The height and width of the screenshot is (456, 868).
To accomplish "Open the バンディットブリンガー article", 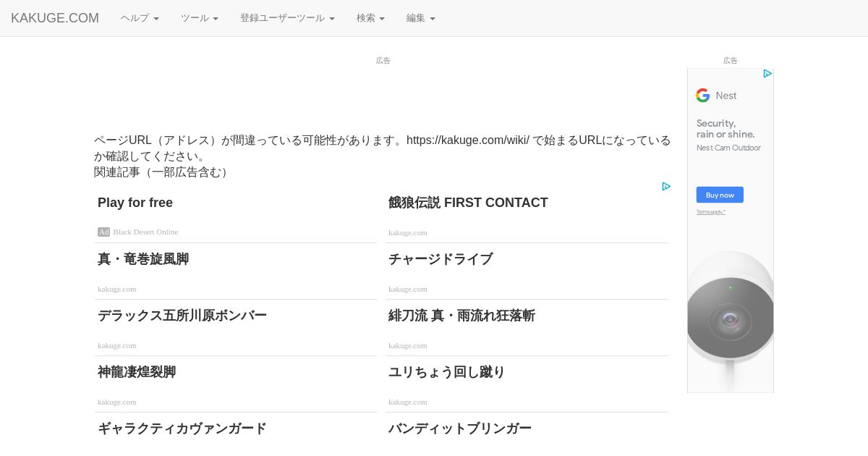I will [460, 428].
